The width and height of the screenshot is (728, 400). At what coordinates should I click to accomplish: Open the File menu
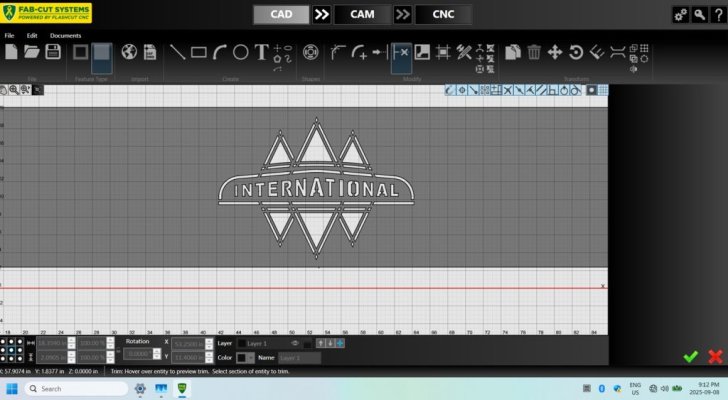click(x=9, y=35)
